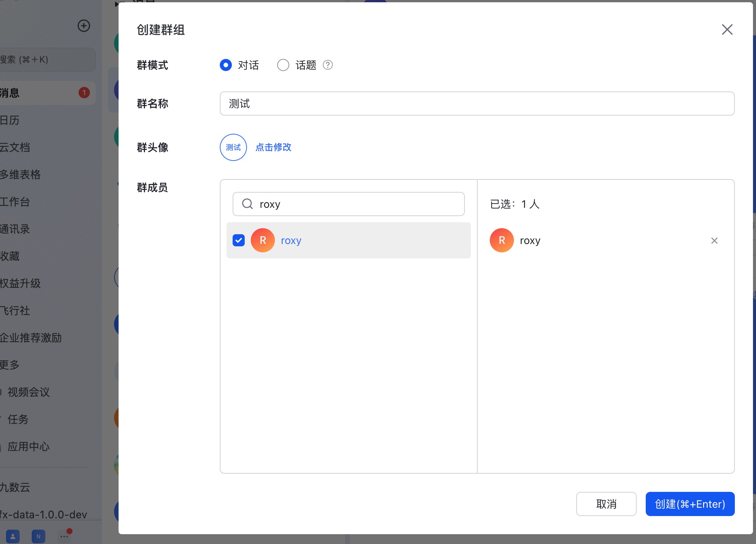The width and height of the screenshot is (756, 544).
Task: Click the 点击修改 avatar link
Action: pyautogui.click(x=273, y=147)
